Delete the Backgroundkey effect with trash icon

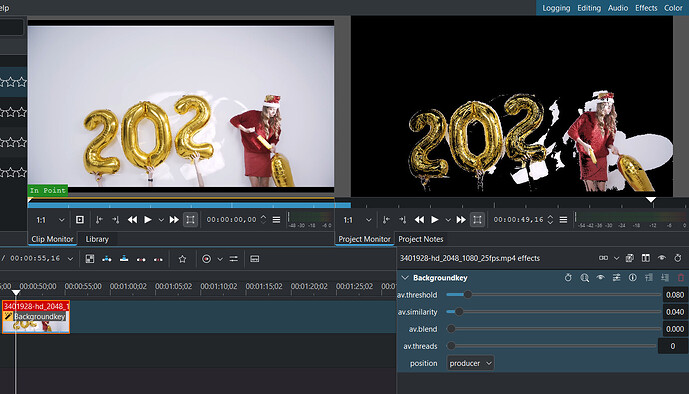tap(681, 278)
